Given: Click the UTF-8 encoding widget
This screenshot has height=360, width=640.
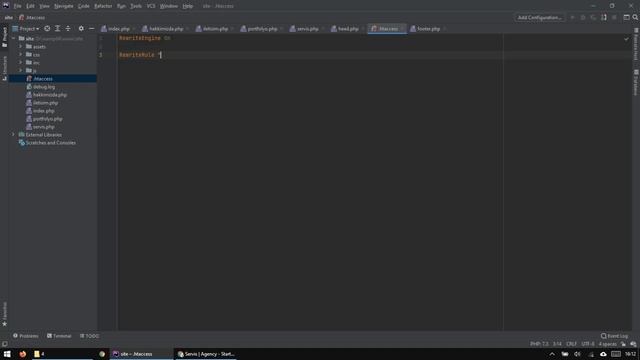Looking at the screenshot, I should (588, 344).
